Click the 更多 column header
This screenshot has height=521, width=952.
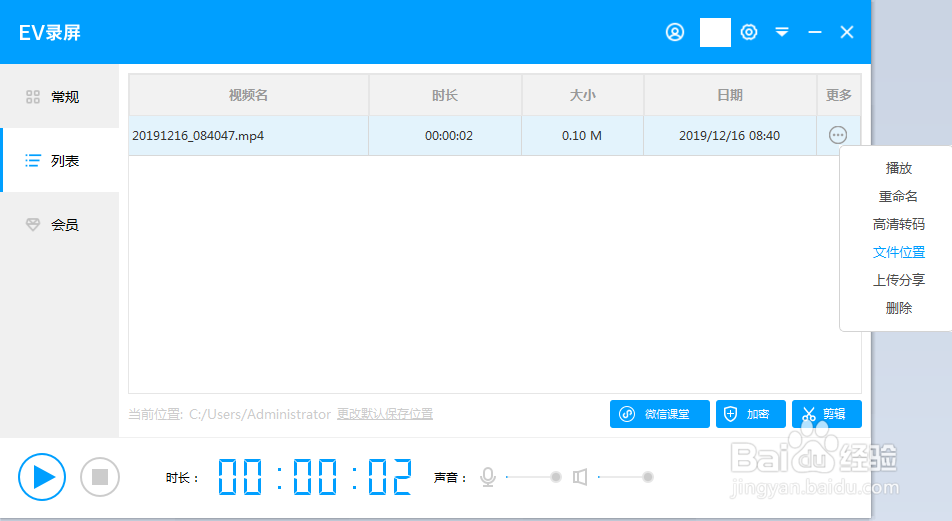click(x=838, y=95)
